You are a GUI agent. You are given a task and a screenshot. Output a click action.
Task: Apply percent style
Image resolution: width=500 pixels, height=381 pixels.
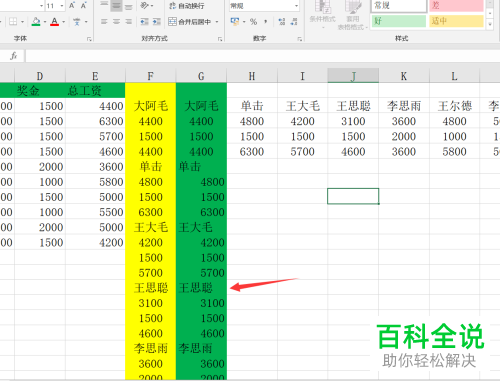(x=253, y=22)
